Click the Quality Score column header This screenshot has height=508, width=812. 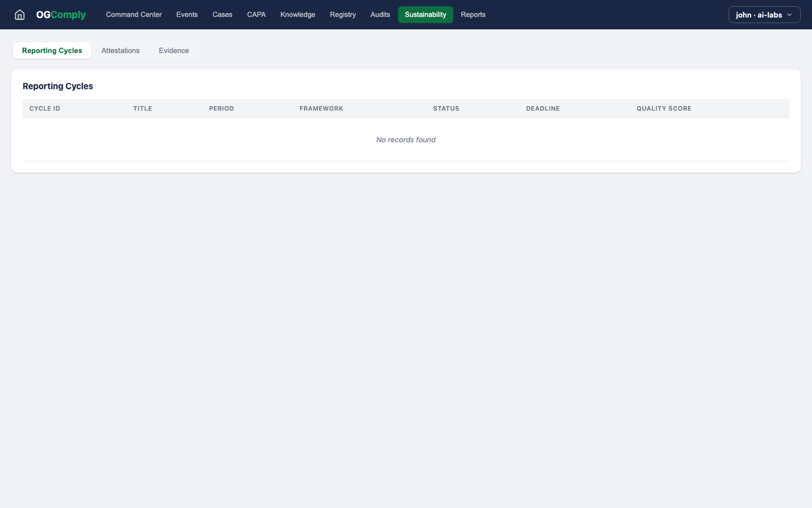tap(664, 108)
